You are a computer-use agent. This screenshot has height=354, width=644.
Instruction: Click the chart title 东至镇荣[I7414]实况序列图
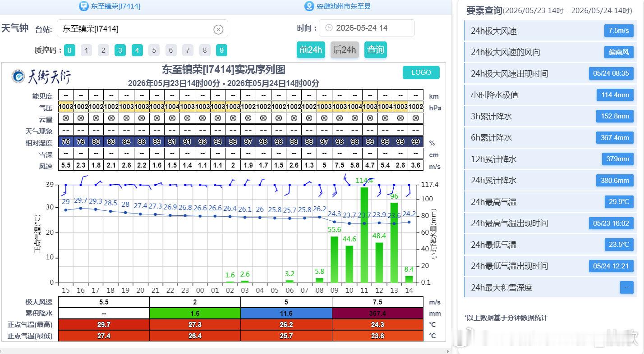pos(224,70)
